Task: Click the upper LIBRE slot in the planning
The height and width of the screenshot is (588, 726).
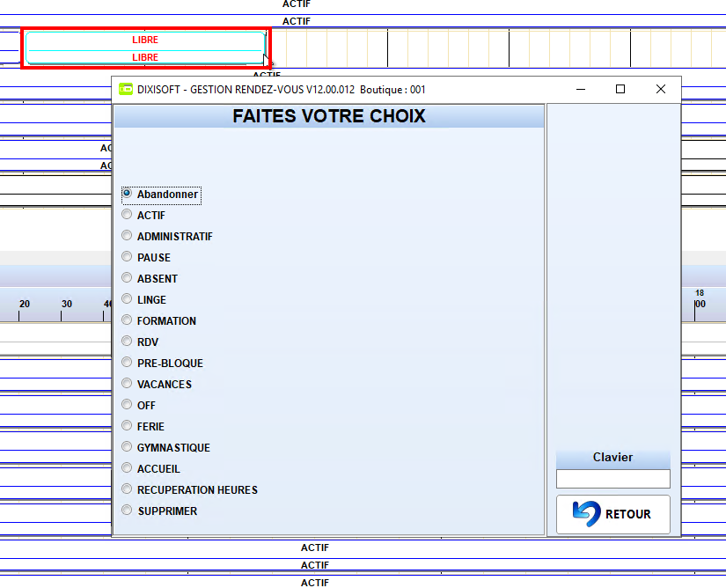Action: 145,40
